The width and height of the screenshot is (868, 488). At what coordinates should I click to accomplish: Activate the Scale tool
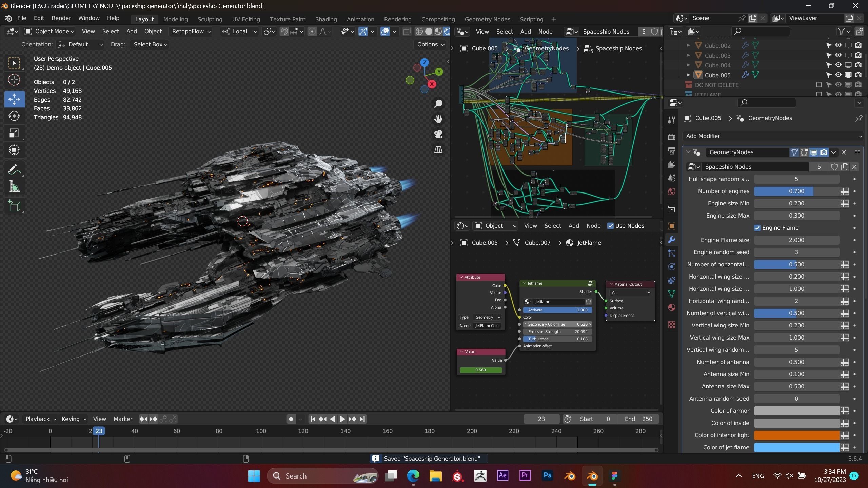click(x=14, y=133)
